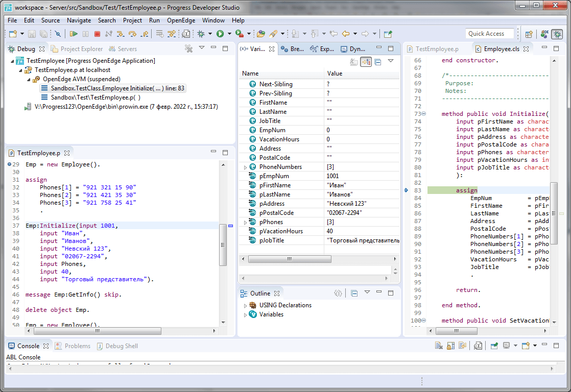This screenshot has height=392, width=571.
Task: Click the Previous Annotation icon
Action: pyautogui.click(x=315, y=34)
